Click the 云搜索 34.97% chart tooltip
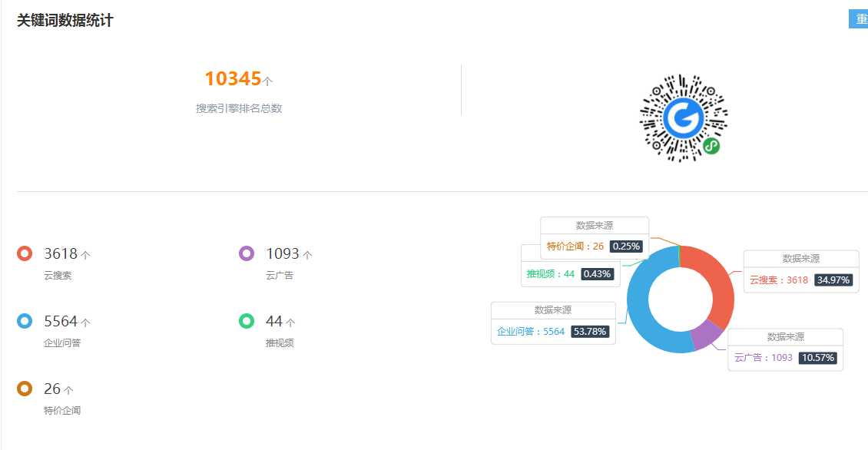This screenshot has height=450, width=868. pyautogui.click(x=801, y=271)
